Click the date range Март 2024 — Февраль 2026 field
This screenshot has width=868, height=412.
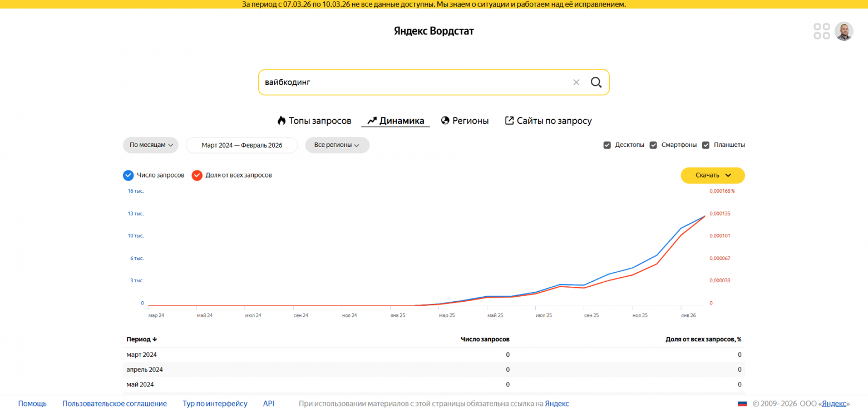(x=242, y=145)
